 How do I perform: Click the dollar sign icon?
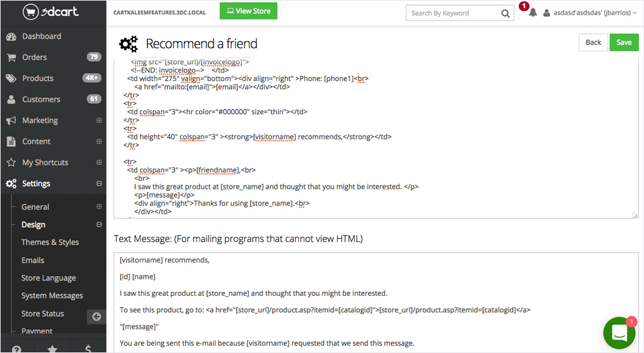pyautogui.click(x=89, y=349)
